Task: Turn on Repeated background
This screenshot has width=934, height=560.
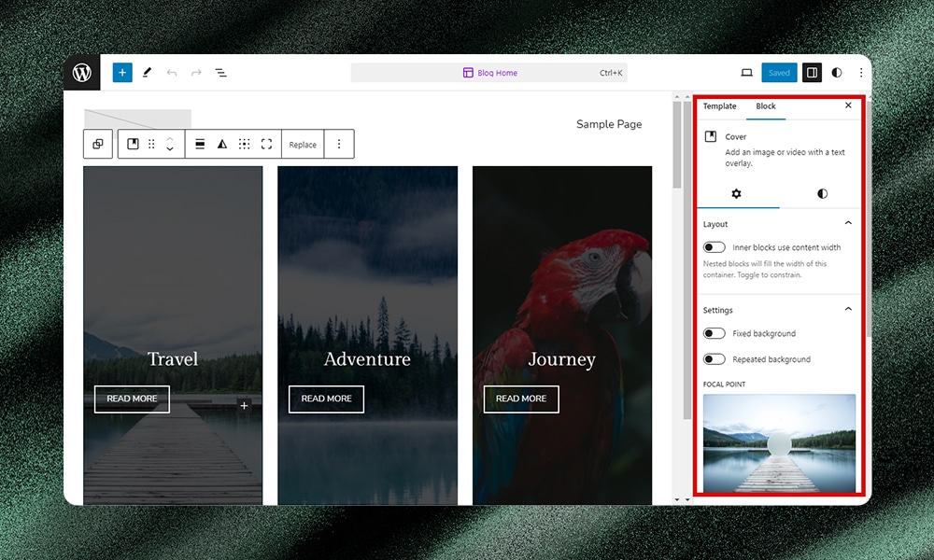Action: click(x=715, y=357)
